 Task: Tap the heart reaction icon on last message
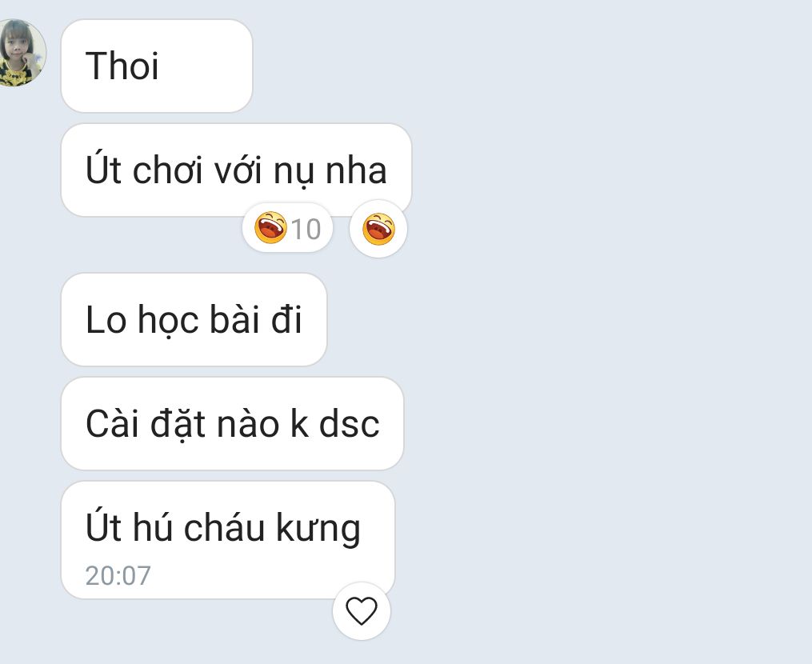362,610
